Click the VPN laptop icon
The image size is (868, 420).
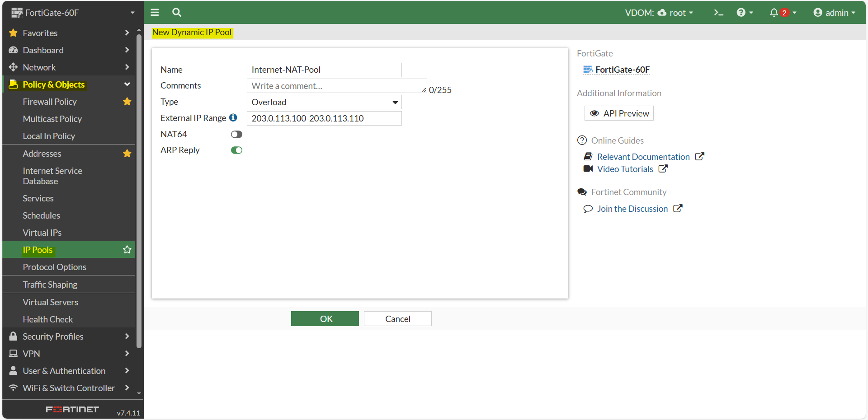[x=14, y=354]
